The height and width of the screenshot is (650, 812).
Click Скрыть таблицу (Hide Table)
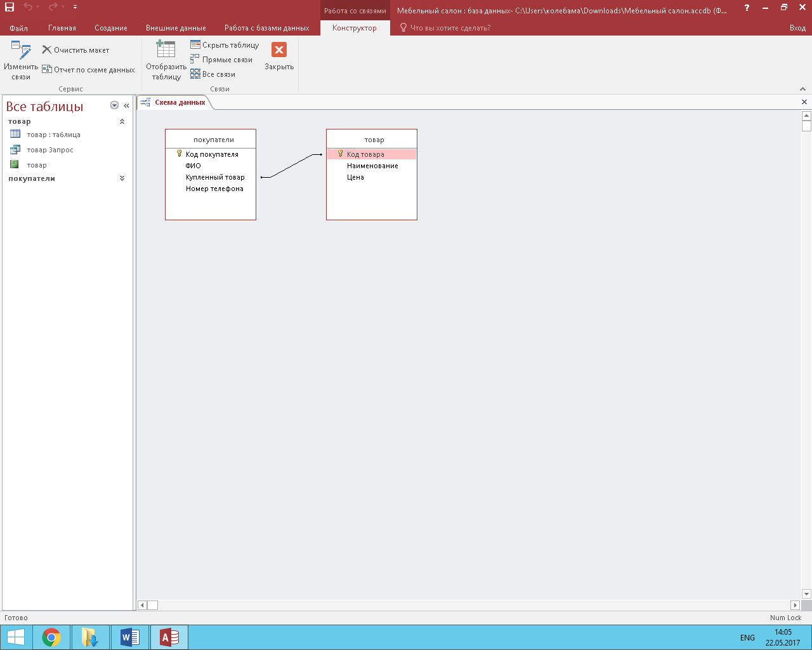225,45
